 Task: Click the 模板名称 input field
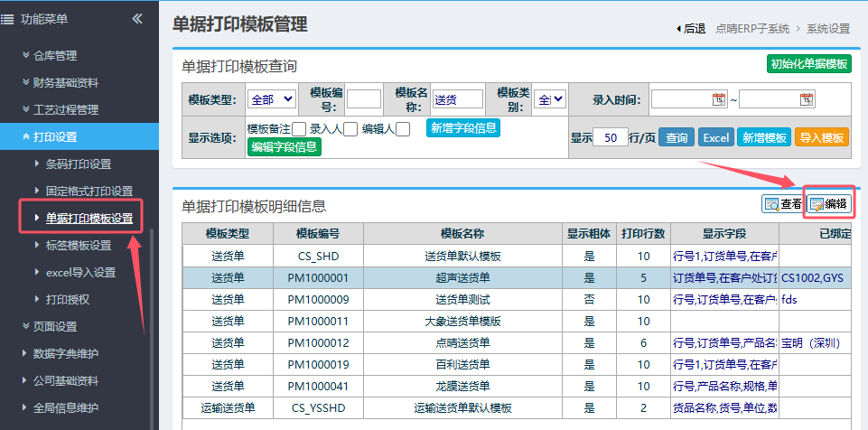pyautogui.click(x=458, y=99)
